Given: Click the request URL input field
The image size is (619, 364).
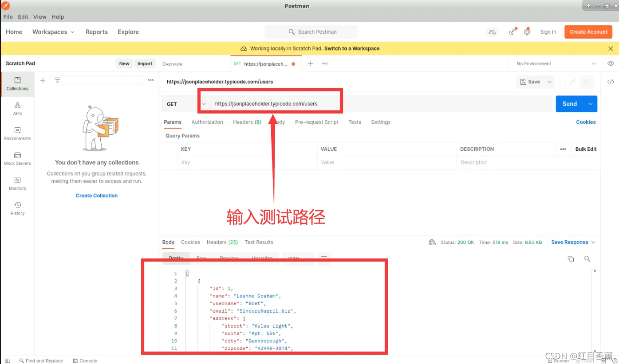Looking at the screenshot, I should point(382,104).
